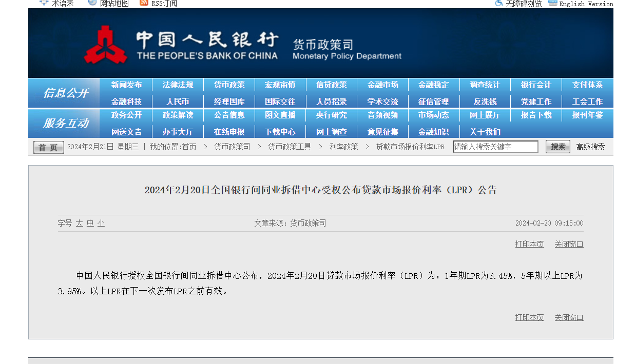Open the 下载中心 menu

[x=280, y=132]
